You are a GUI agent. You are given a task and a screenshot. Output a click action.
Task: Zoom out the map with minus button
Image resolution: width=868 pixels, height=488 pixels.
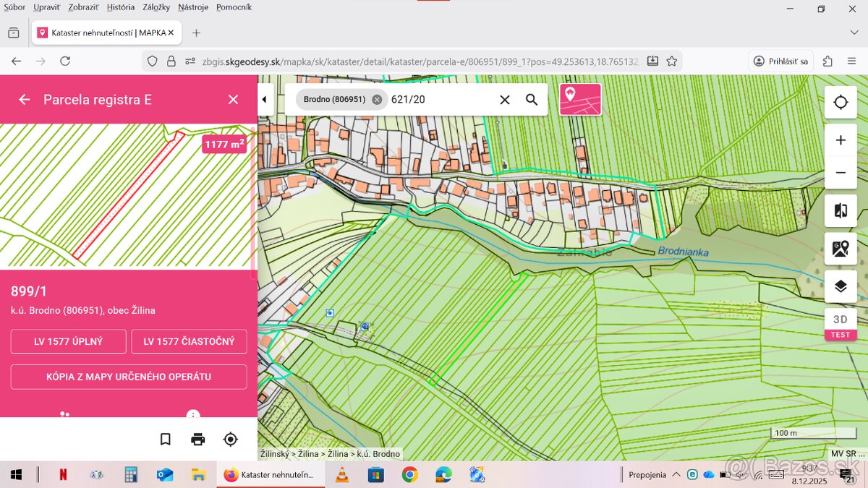pyautogui.click(x=841, y=173)
